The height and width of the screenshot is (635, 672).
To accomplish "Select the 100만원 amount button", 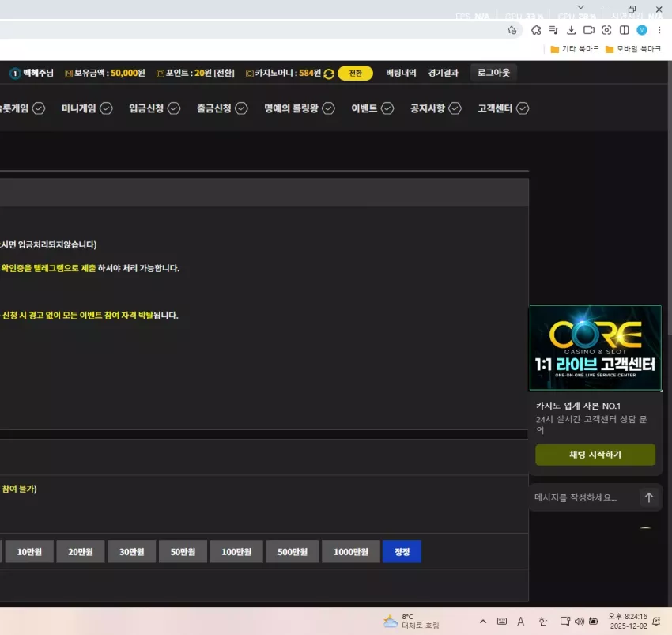I will point(236,551).
